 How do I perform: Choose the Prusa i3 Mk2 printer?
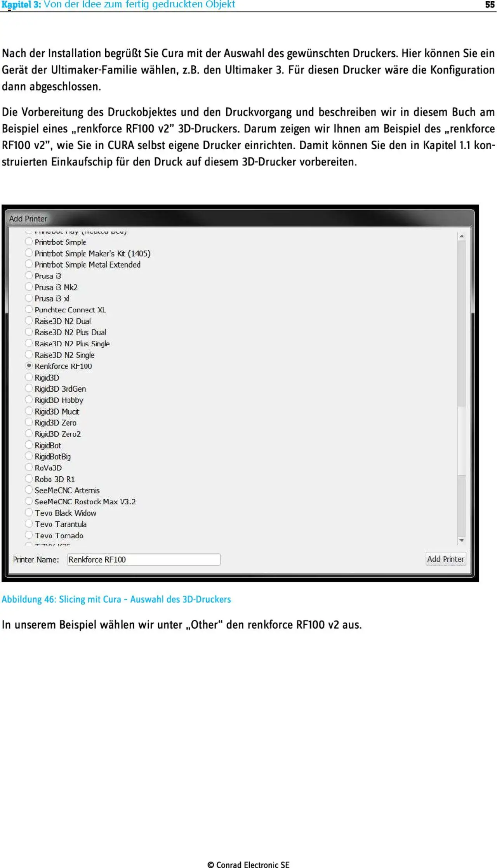[x=29, y=287]
